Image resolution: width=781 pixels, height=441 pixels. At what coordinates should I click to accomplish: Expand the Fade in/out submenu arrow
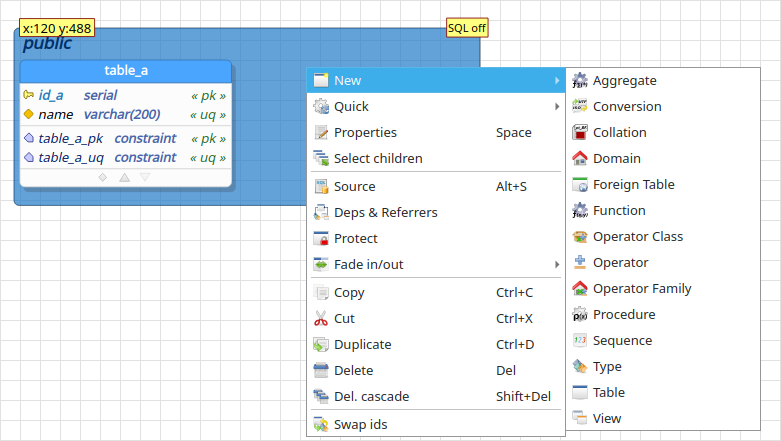tap(557, 264)
